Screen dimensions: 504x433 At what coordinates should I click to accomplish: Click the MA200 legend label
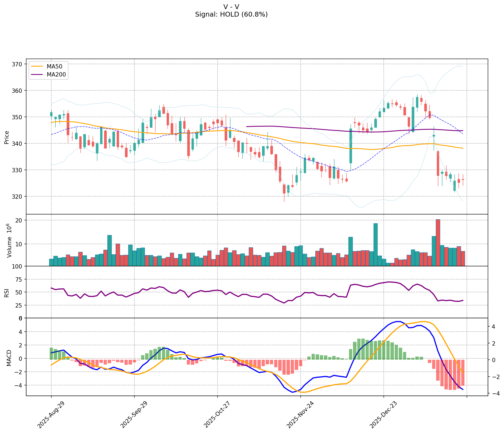pos(56,75)
